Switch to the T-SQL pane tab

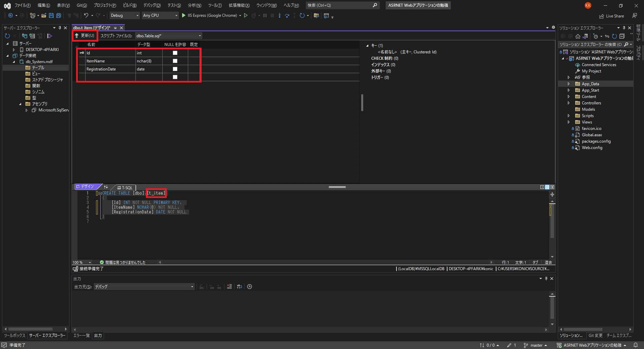click(x=125, y=188)
